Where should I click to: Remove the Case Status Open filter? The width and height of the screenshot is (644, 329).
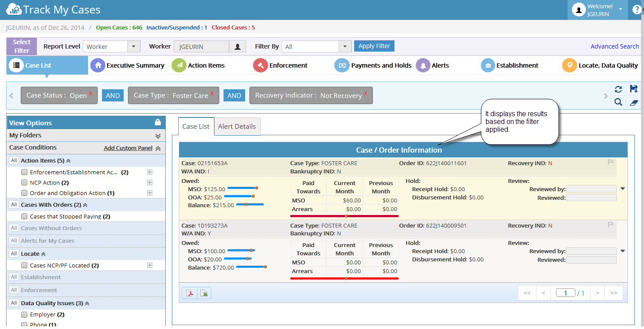click(91, 93)
